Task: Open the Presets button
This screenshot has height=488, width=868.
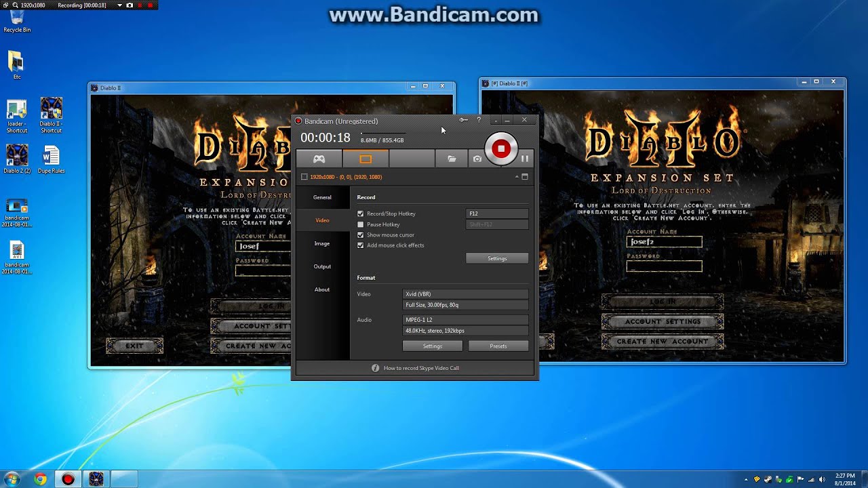Action: 498,346
